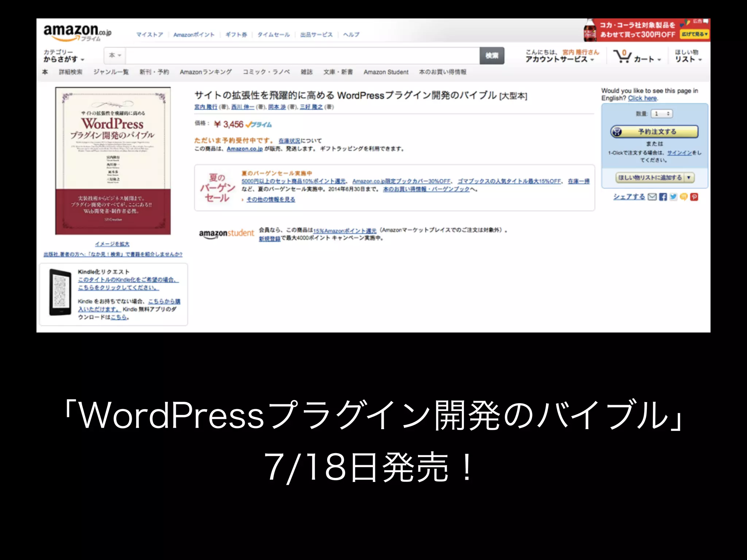Open author link 岡本 渉

(x=277, y=107)
